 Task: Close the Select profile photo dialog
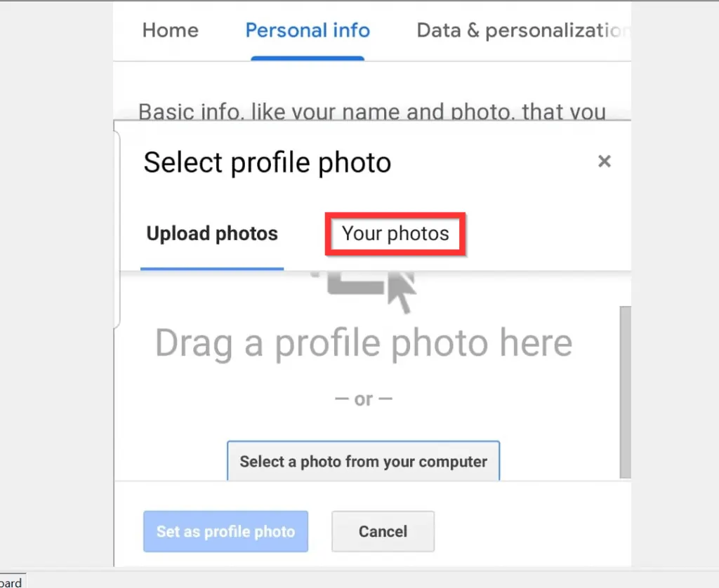(605, 161)
